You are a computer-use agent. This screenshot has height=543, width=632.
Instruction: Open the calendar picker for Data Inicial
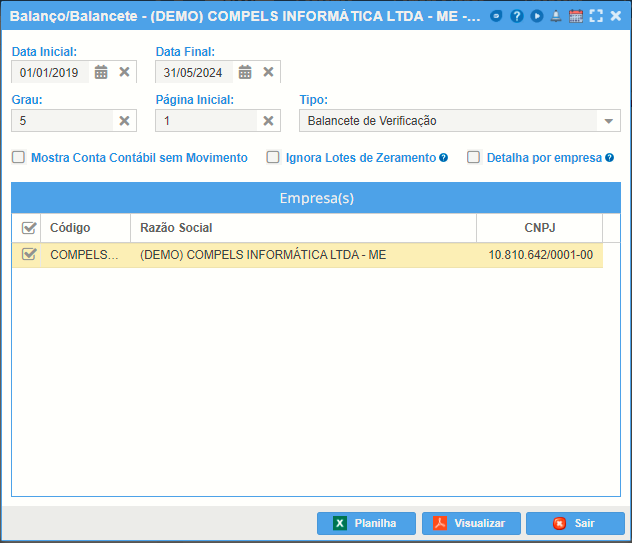(101, 72)
